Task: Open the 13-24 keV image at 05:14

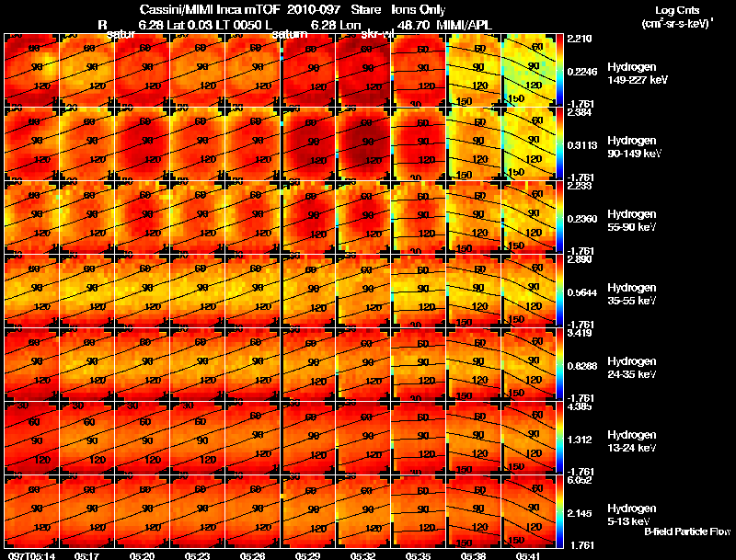Action: tap(31, 438)
